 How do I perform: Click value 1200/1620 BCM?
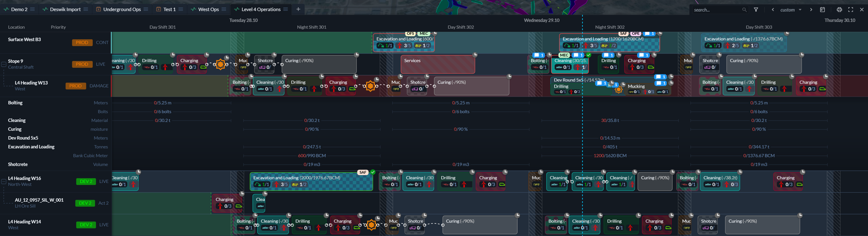point(610,156)
